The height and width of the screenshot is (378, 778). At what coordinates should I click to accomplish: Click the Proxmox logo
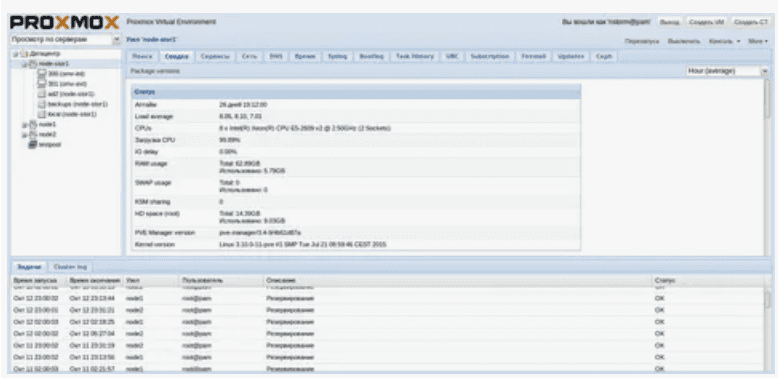65,23
